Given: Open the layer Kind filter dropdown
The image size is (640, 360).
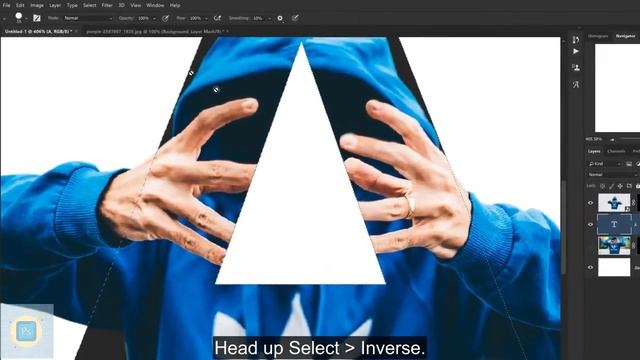Looking at the screenshot, I should coord(604,164).
